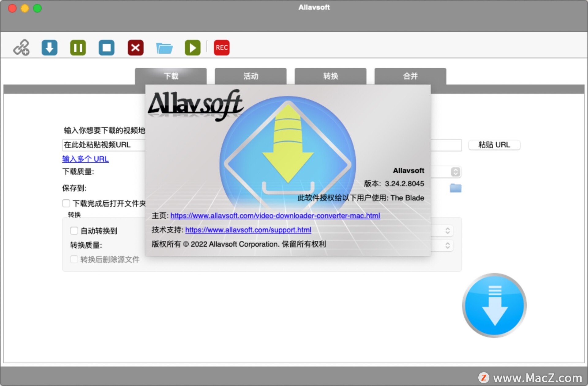Image resolution: width=588 pixels, height=386 pixels.
Task: Click the licensed user The Blade text
Action: (407, 198)
